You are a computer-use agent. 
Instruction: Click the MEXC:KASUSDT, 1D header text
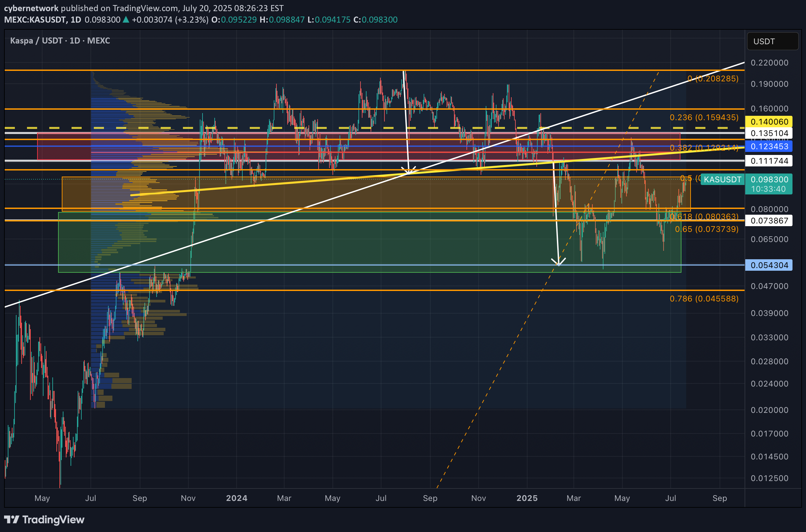(43, 20)
